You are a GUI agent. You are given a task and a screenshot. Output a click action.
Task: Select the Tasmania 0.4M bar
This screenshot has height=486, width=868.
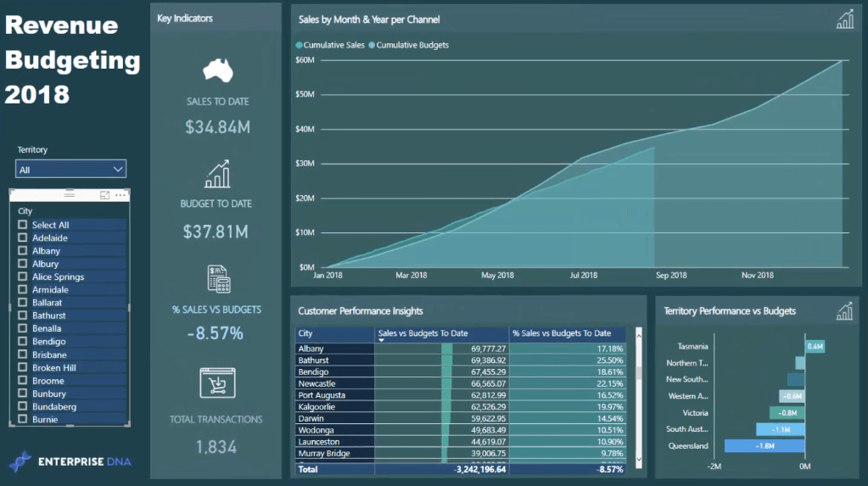coord(815,347)
